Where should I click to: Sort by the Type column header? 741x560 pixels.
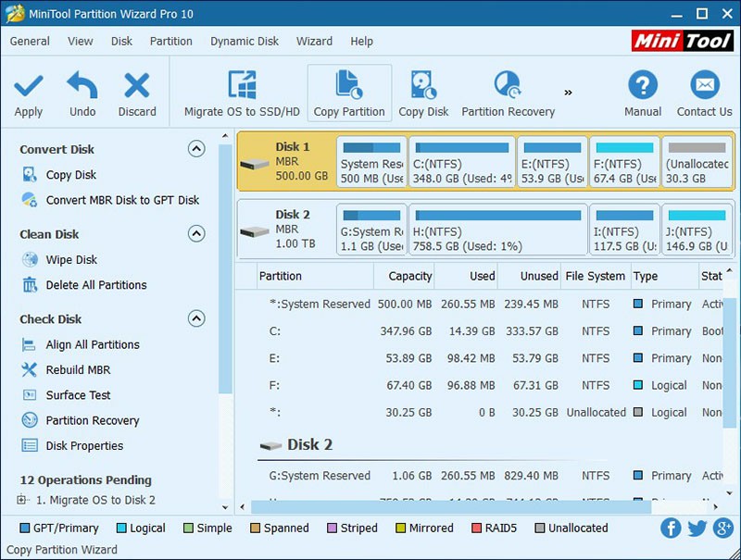(664, 276)
